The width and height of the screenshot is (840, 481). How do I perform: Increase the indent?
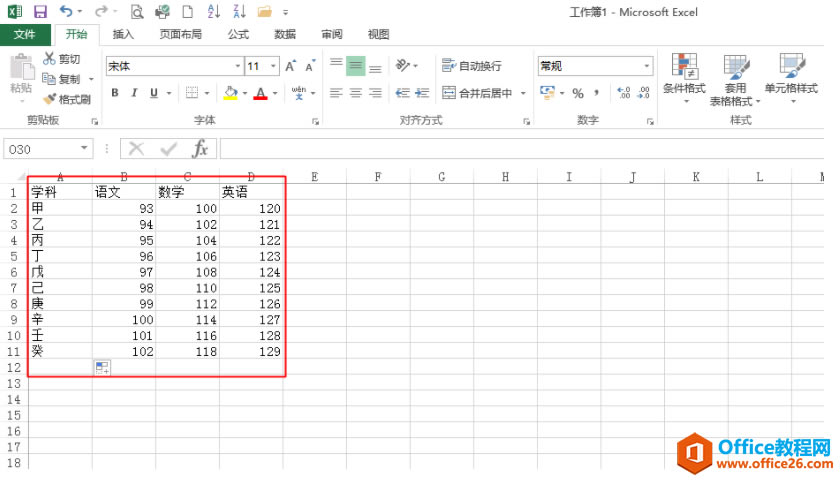tap(422, 93)
